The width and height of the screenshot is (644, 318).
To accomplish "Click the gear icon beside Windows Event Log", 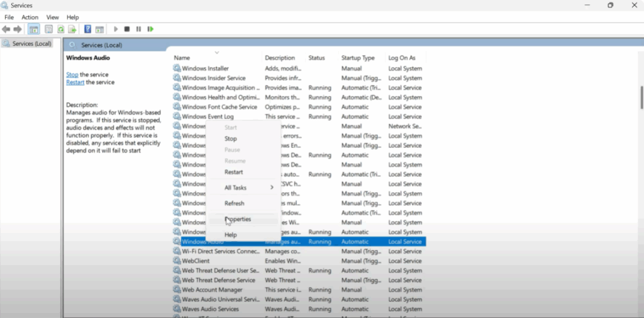I will pos(177,116).
